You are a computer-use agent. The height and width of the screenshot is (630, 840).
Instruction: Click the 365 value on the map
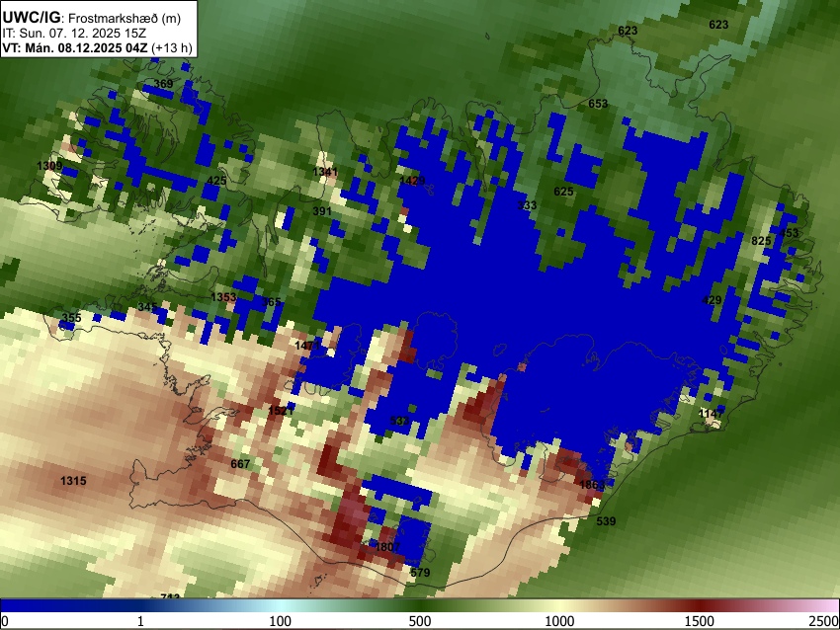point(271,302)
